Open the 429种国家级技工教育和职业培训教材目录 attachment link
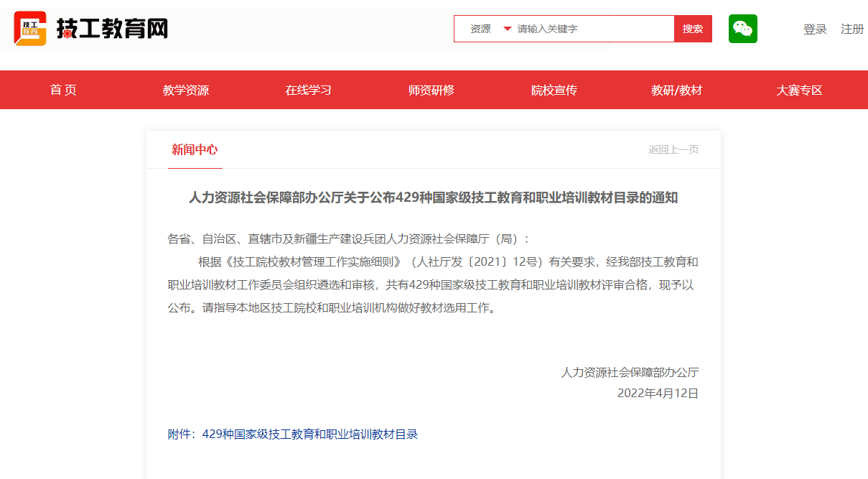Screen dimensions: 868x479 [309, 434]
